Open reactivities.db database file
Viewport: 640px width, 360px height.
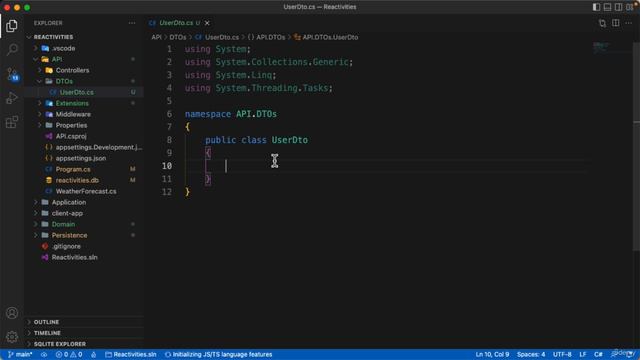tap(77, 180)
